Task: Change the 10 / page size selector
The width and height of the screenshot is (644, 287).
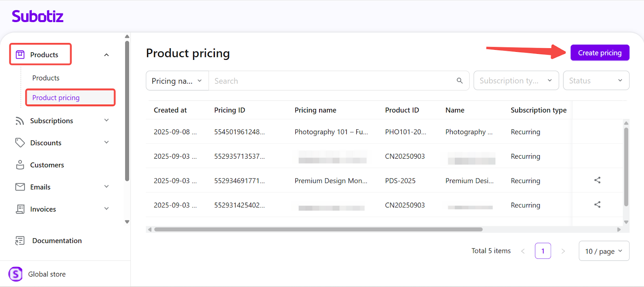Action: [x=603, y=251]
